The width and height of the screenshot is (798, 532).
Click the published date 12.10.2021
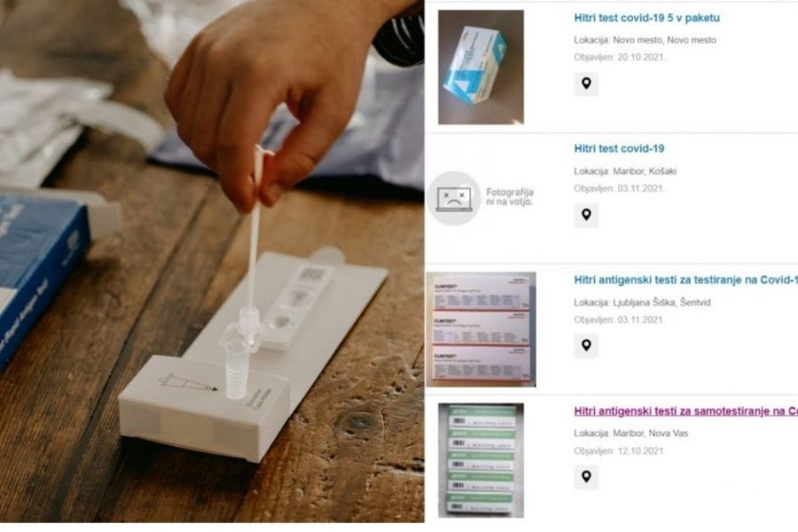[641, 450]
